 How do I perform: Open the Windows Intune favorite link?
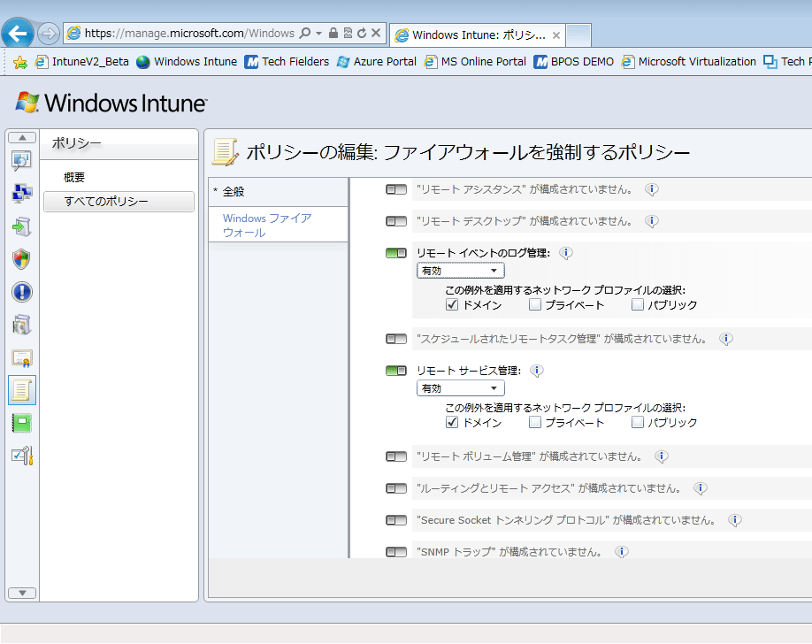coord(187,62)
